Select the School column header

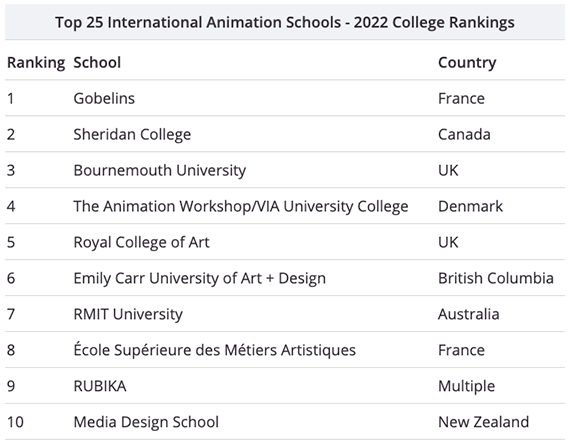[x=97, y=63]
